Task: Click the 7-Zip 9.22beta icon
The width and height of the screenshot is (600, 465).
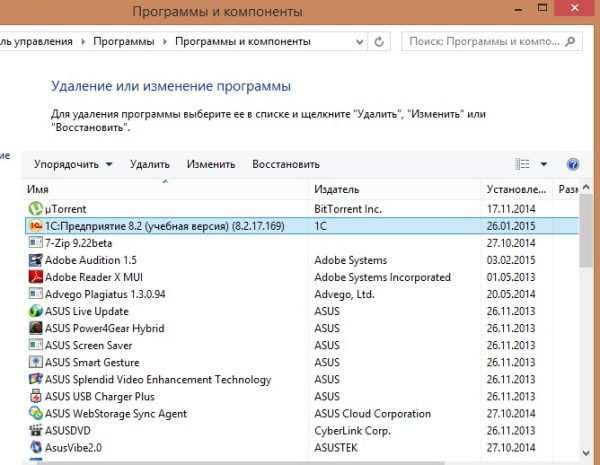Action: pyautogui.click(x=36, y=243)
